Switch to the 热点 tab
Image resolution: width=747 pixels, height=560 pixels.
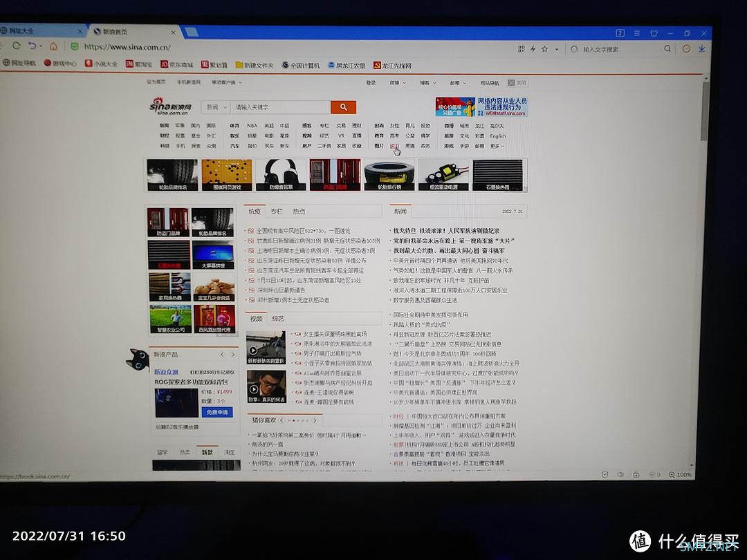pyautogui.click(x=299, y=212)
